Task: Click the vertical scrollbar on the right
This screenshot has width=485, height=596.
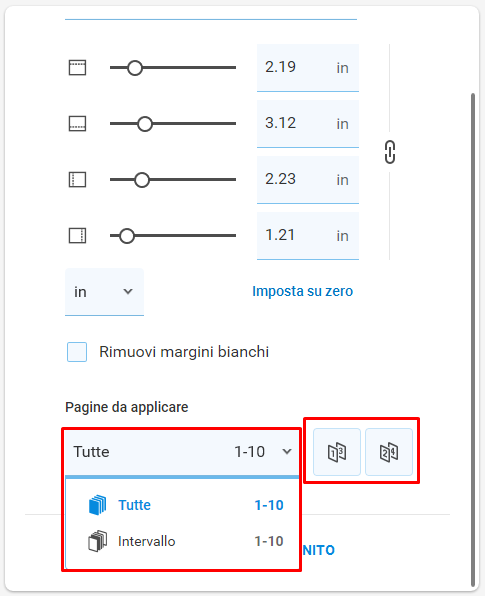Action: tap(473, 340)
